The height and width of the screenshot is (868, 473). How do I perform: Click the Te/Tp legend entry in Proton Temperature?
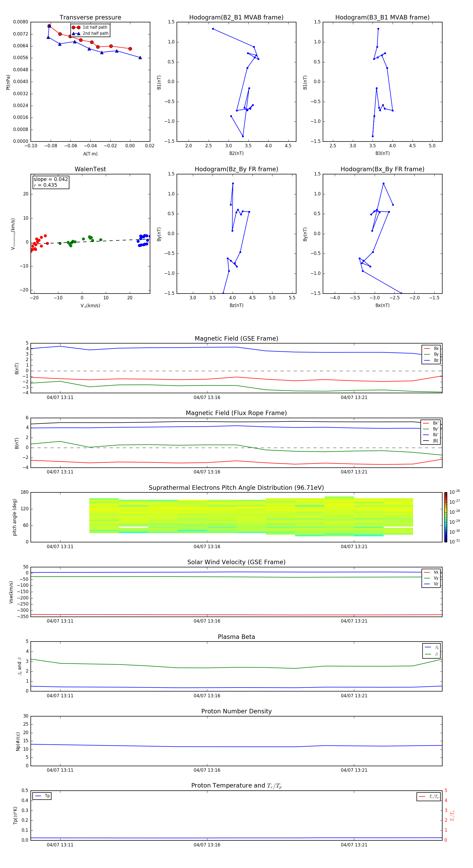[x=429, y=796]
